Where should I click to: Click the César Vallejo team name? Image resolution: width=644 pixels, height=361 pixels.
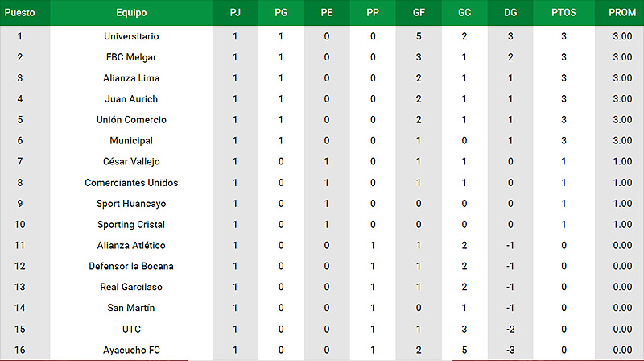click(x=131, y=162)
